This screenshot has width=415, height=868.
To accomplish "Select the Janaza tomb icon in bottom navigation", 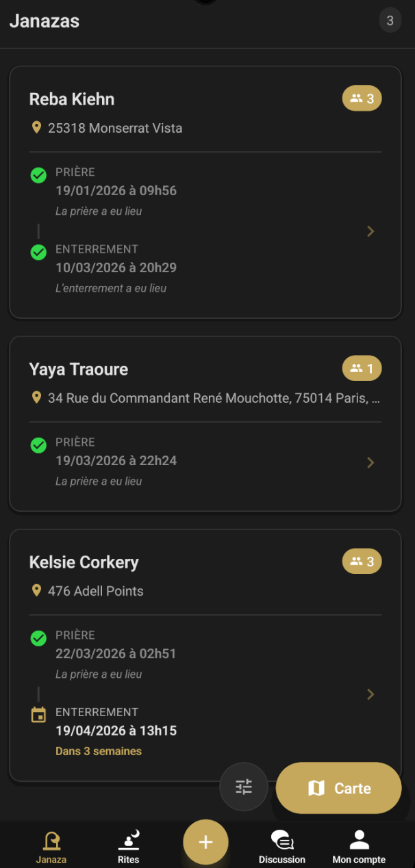I will (x=51, y=844).
